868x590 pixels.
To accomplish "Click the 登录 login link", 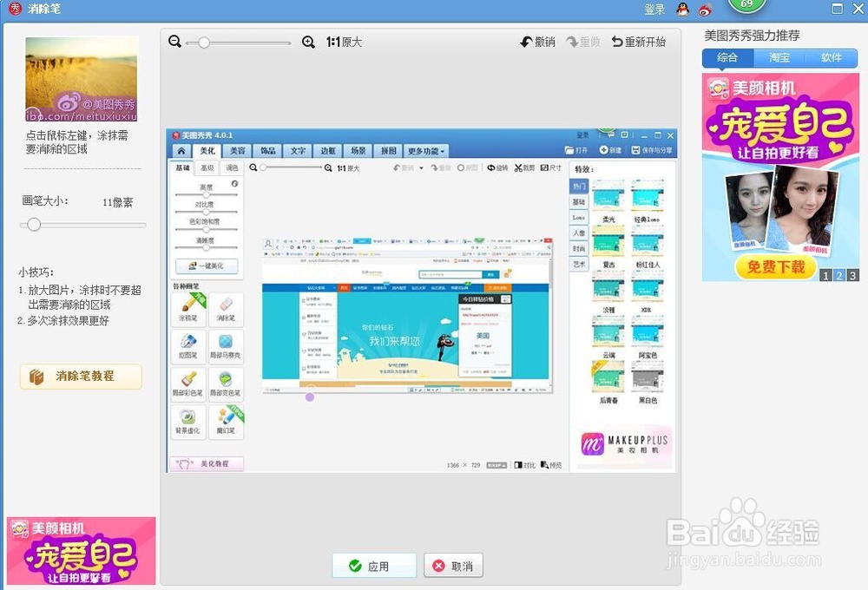I will 654,10.
